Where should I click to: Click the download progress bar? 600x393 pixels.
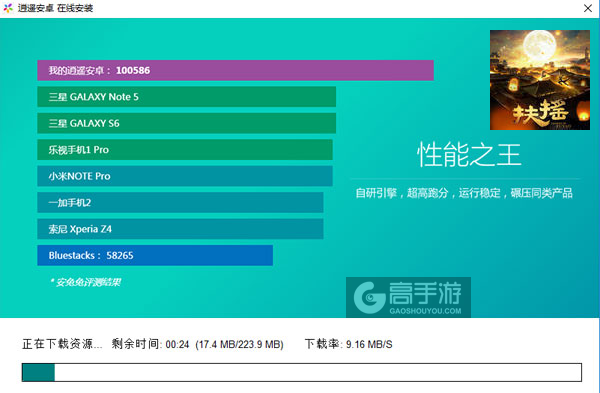click(302, 372)
